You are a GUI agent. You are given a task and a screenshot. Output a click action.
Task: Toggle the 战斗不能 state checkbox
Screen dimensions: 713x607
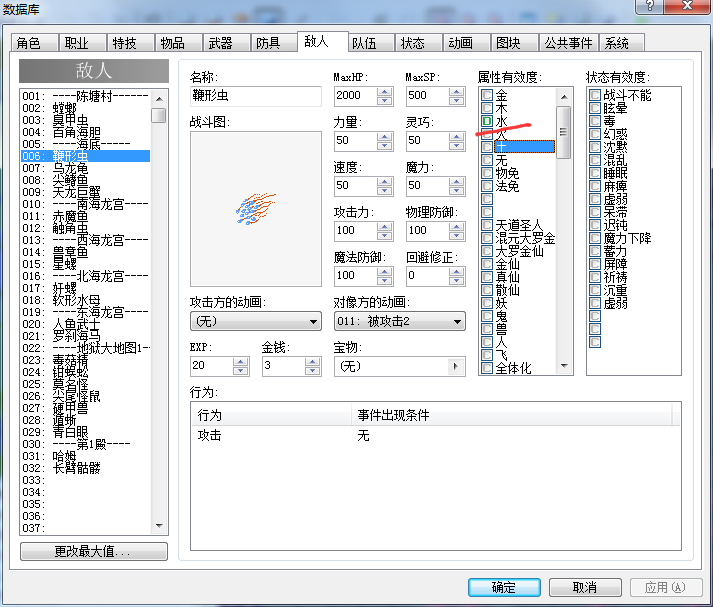[x=595, y=95]
